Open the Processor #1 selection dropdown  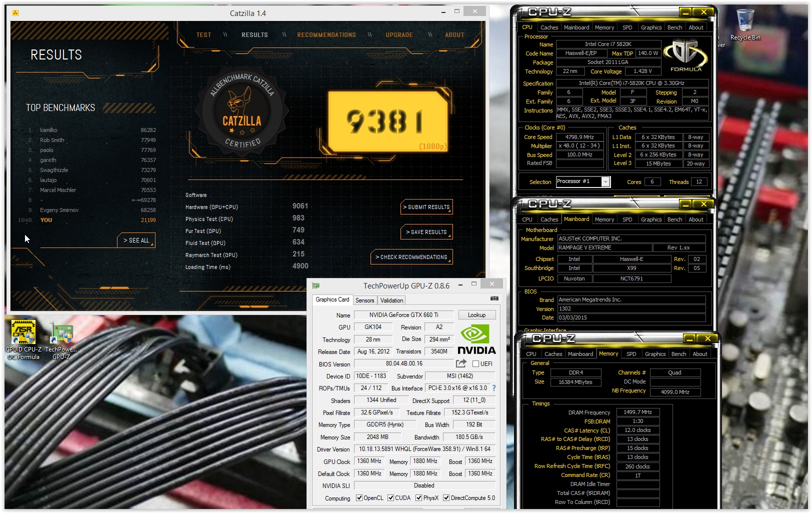point(605,182)
